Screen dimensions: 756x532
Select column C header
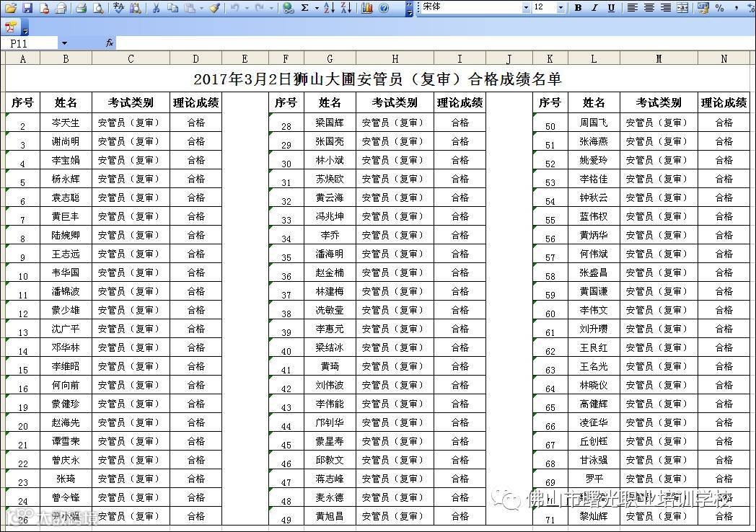click(131, 58)
